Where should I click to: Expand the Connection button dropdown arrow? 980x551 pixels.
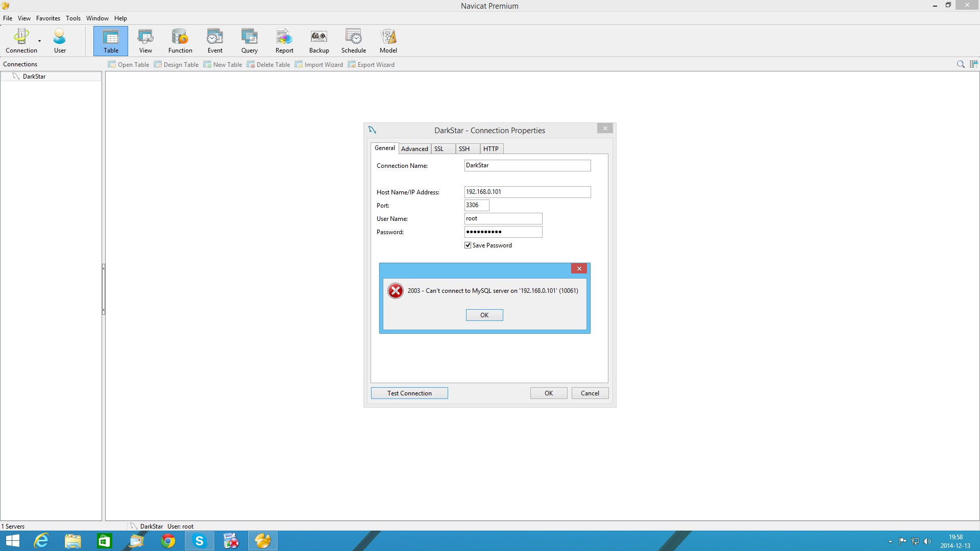40,41
